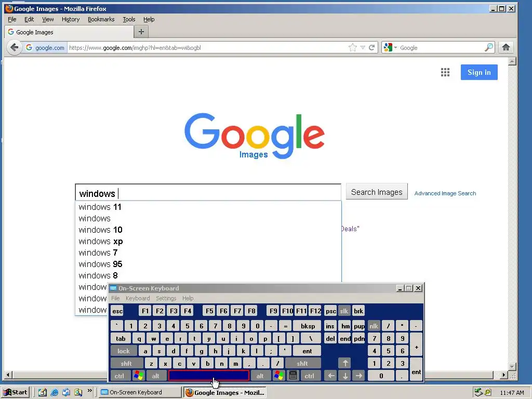Expand hidden quick launch icons chevron

89,391
